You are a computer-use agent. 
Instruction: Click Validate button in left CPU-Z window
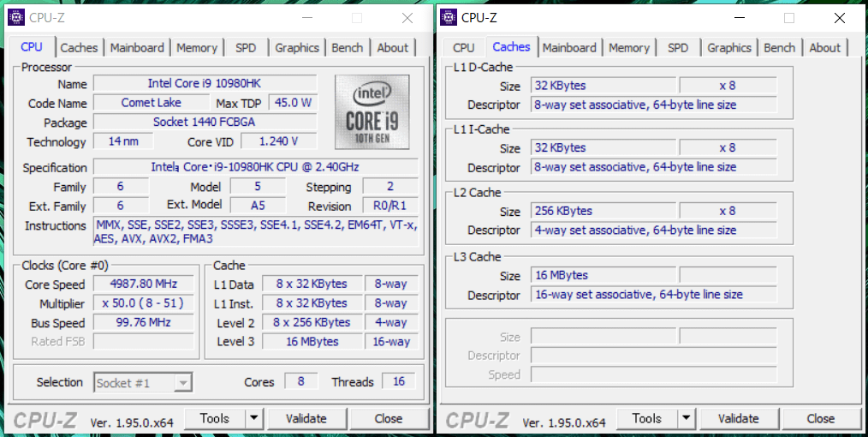[x=306, y=419]
